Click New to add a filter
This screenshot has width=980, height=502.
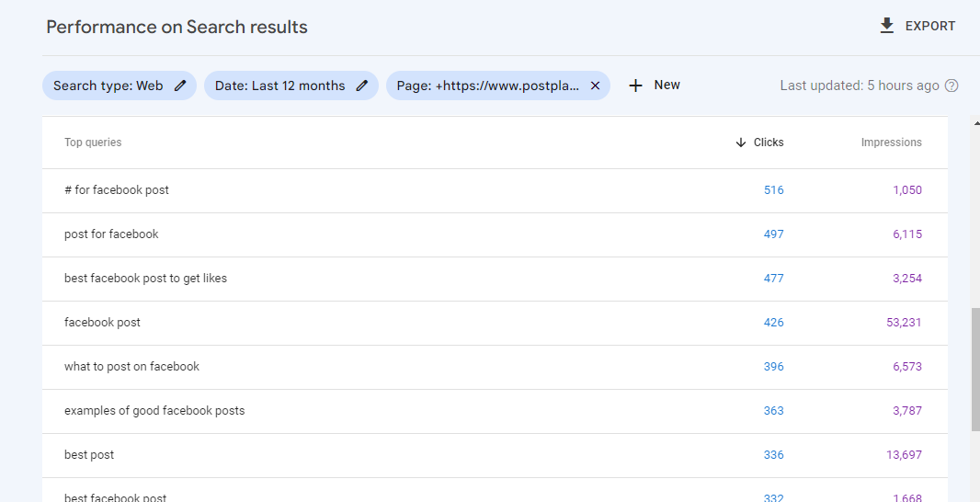pos(667,85)
